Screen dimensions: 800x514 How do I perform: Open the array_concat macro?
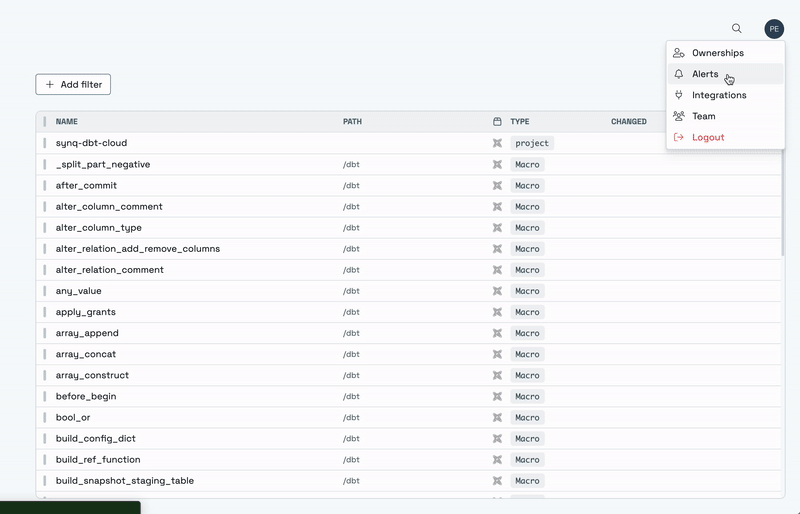click(86, 354)
